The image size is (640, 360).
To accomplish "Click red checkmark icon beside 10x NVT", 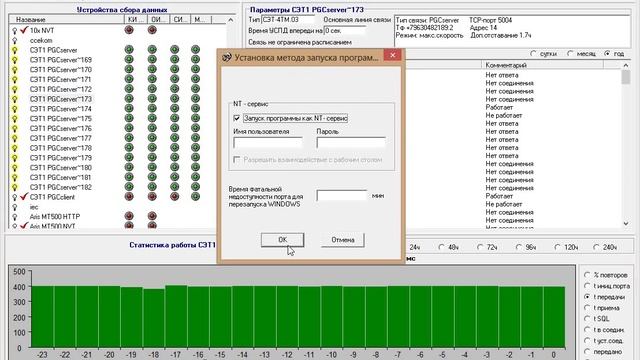I will click(24, 30).
